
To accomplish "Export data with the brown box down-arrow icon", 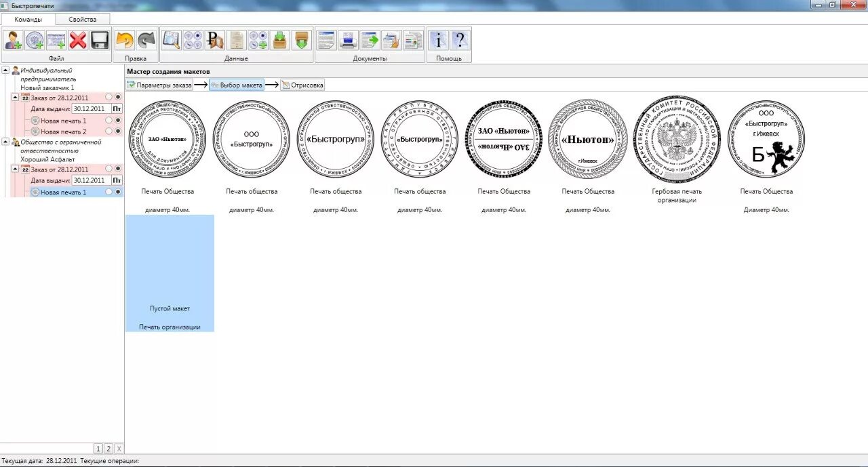I will 301,40.
